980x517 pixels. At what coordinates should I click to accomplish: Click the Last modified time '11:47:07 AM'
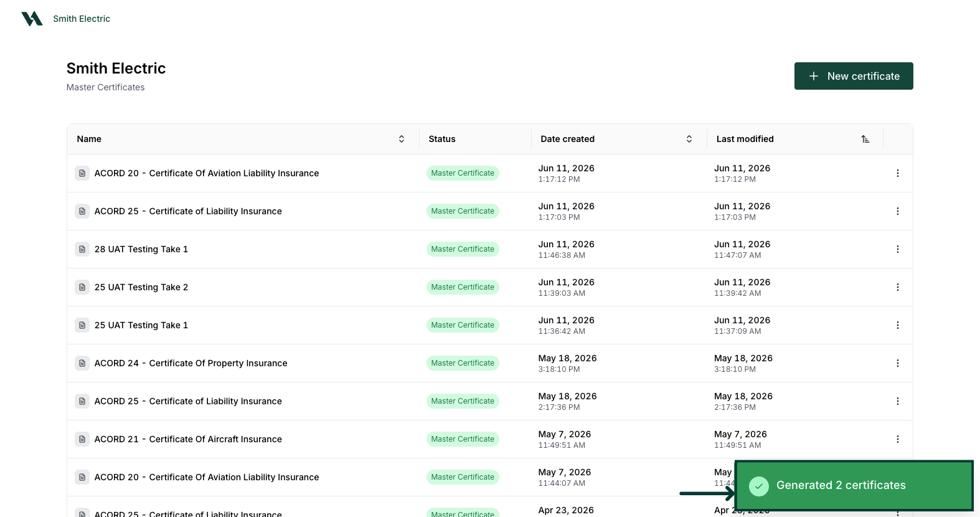[738, 255]
